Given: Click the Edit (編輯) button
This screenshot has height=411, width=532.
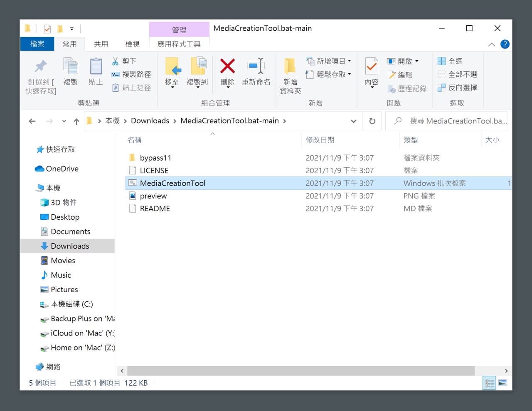Looking at the screenshot, I should (399, 75).
